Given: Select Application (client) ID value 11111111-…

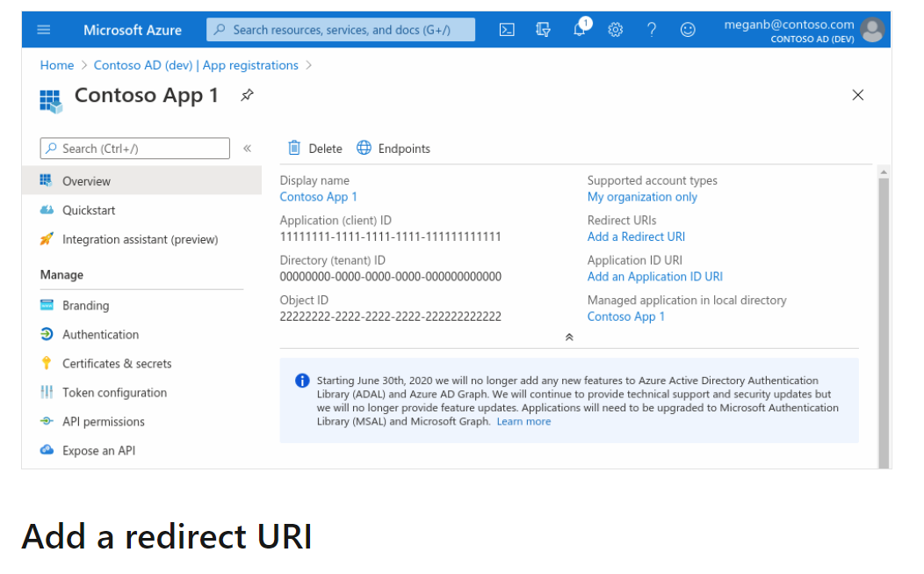Looking at the screenshot, I should (x=390, y=236).
